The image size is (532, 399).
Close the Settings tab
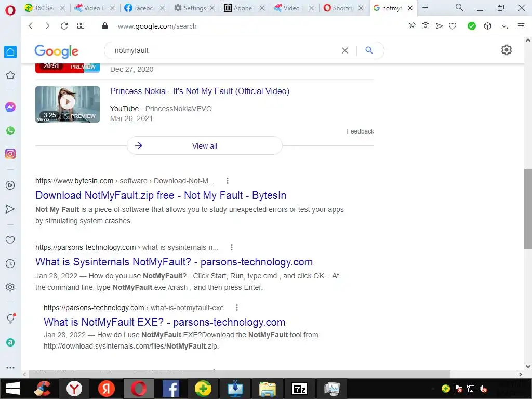[x=212, y=8]
